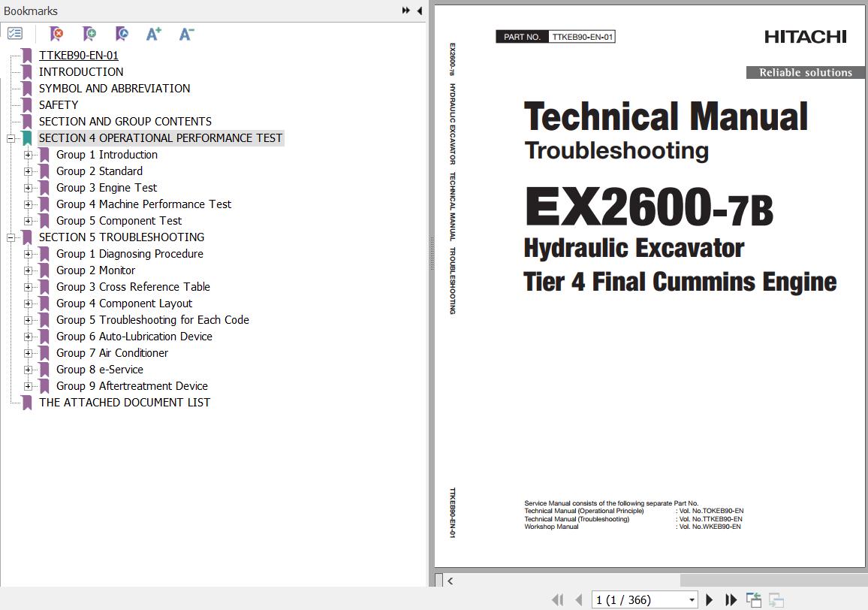
Task: Click bookmark icon beside Group 7 Air Conditioner
Action: click(44, 353)
